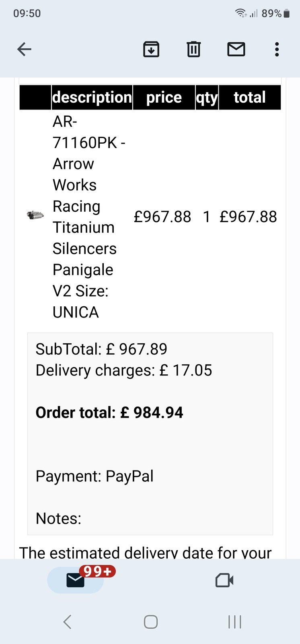Mark email as unread via envelope icon
This screenshot has width=300, height=644.
coord(236,50)
